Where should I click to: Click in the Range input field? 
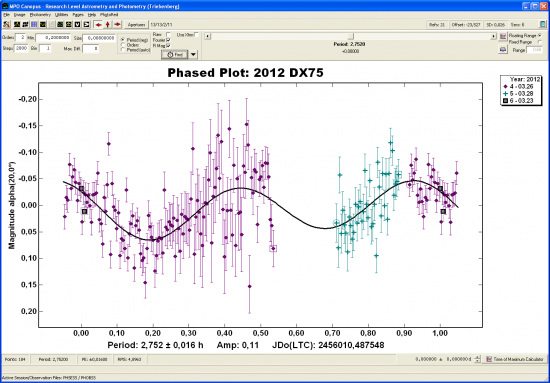(535, 50)
